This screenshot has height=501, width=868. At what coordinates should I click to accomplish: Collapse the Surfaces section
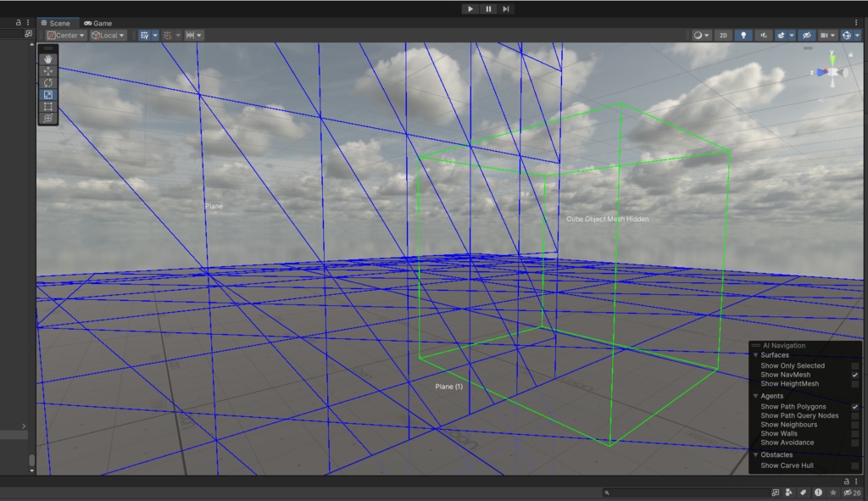click(755, 354)
